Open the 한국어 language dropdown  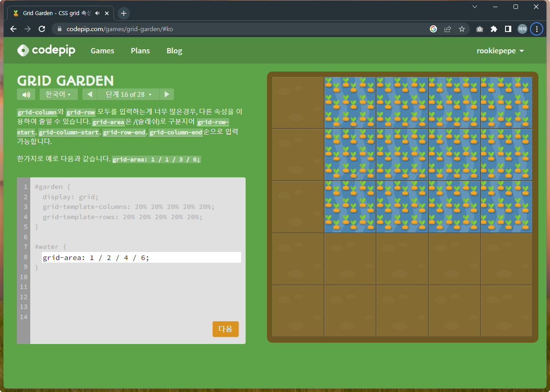[x=59, y=94]
